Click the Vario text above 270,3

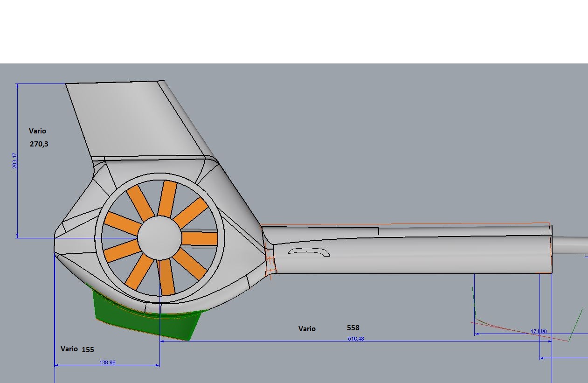point(37,131)
